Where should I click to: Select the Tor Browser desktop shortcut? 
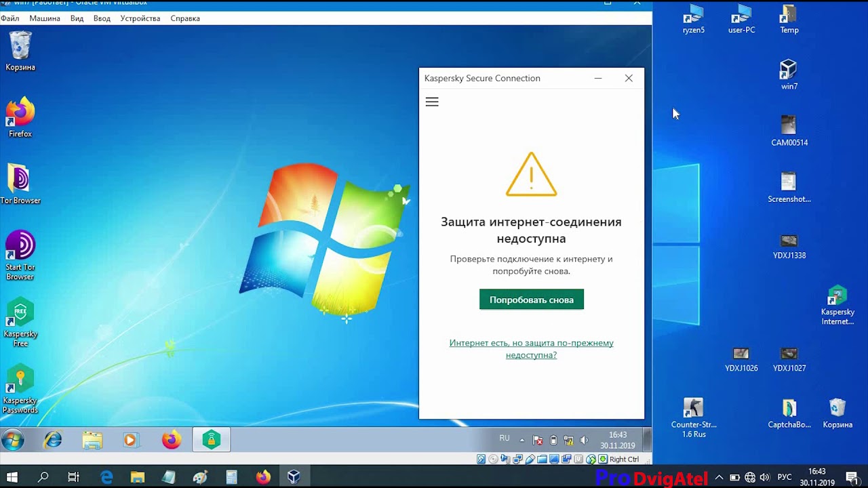click(20, 184)
